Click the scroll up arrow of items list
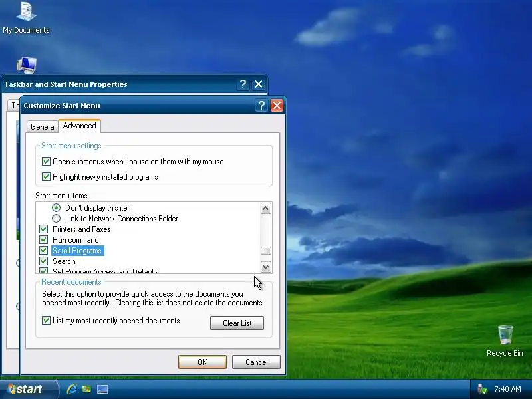 tap(265, 208)
